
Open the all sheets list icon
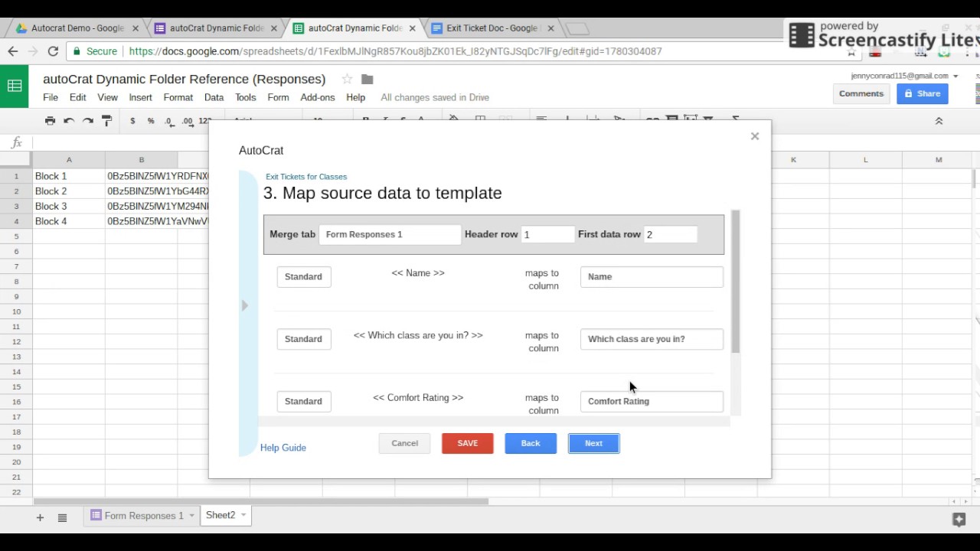point(63,517)
